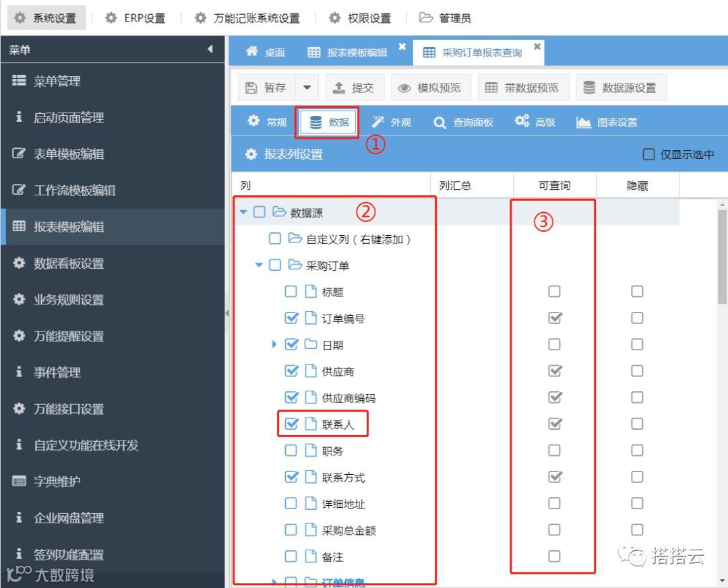Toggle 隐藏 checkbox for 联系方式
Image resolution: width=728 pixels, height=588 pixels.
[x=637, y=477]
